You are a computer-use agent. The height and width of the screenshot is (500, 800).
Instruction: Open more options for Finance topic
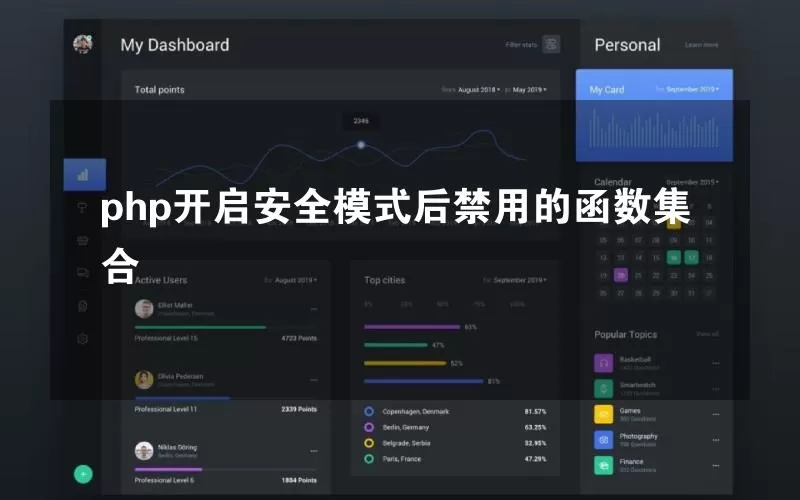point(716,465)
